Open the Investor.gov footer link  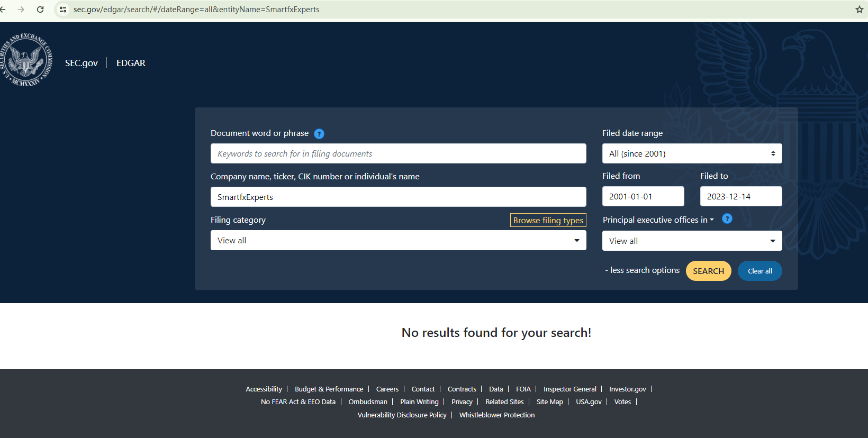point(628,389)
